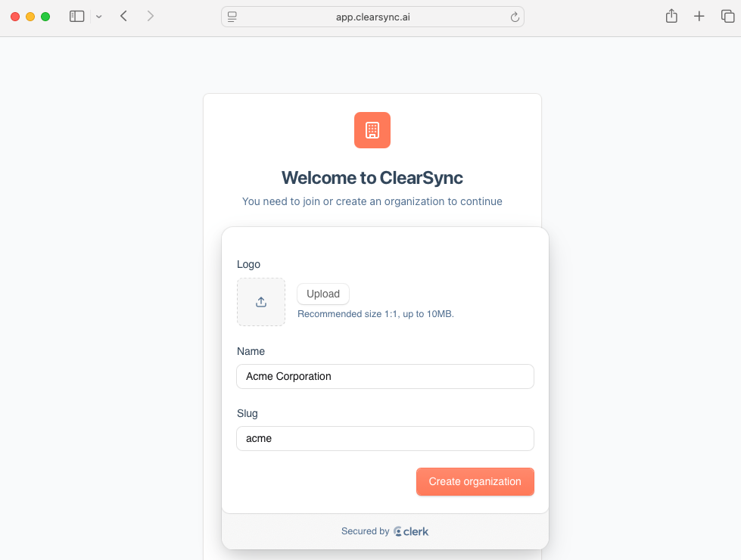The width and height of the screenshot is (741, 560).
Task: Open the page settings icon in address bar
Action: [x=232, y=17]
